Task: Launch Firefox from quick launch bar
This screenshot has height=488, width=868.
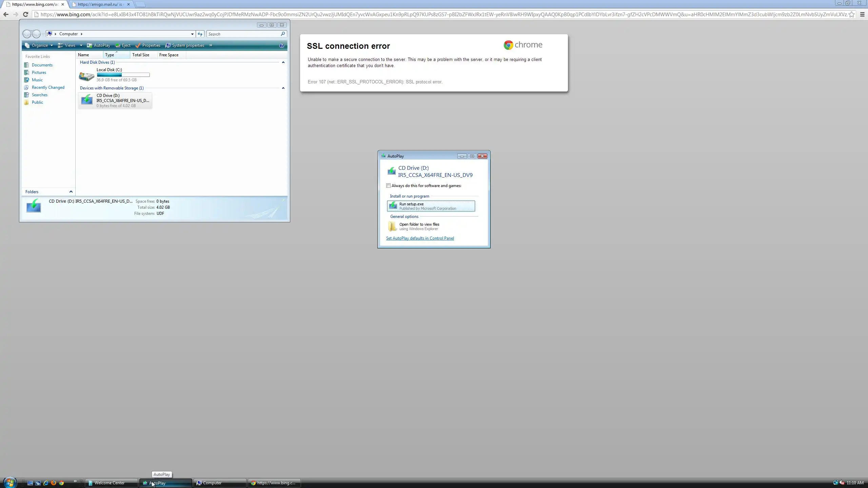Action: click(54, 483)
